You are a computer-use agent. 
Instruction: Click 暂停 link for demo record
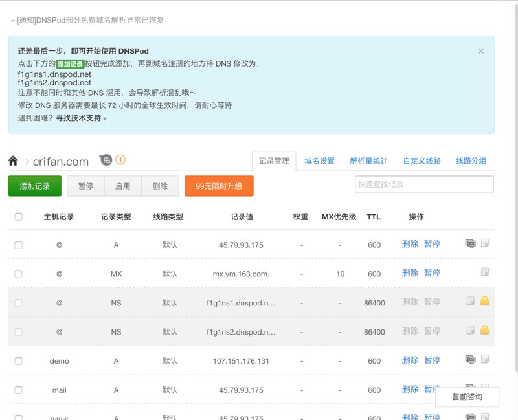pyautogui.click(x=432, y=360)
